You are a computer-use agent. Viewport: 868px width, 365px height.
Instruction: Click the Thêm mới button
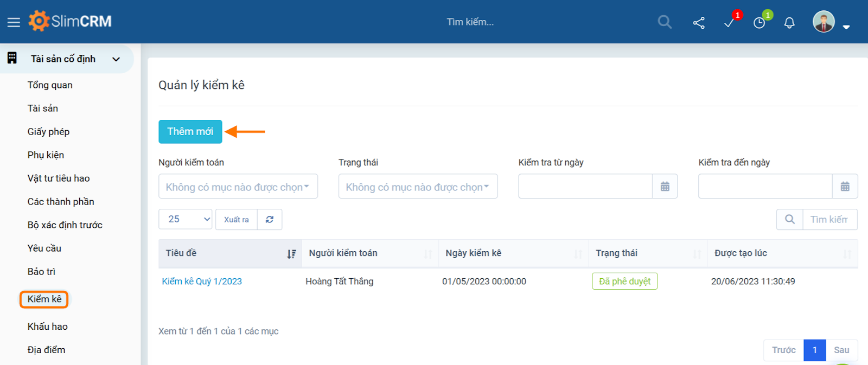[190, 132]
